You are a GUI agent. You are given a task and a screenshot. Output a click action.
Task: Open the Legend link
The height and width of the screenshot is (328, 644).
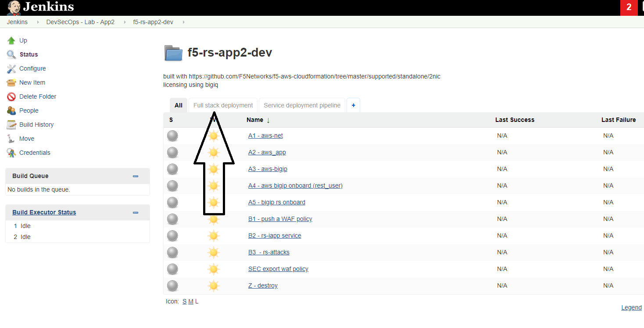coord(631,307)
